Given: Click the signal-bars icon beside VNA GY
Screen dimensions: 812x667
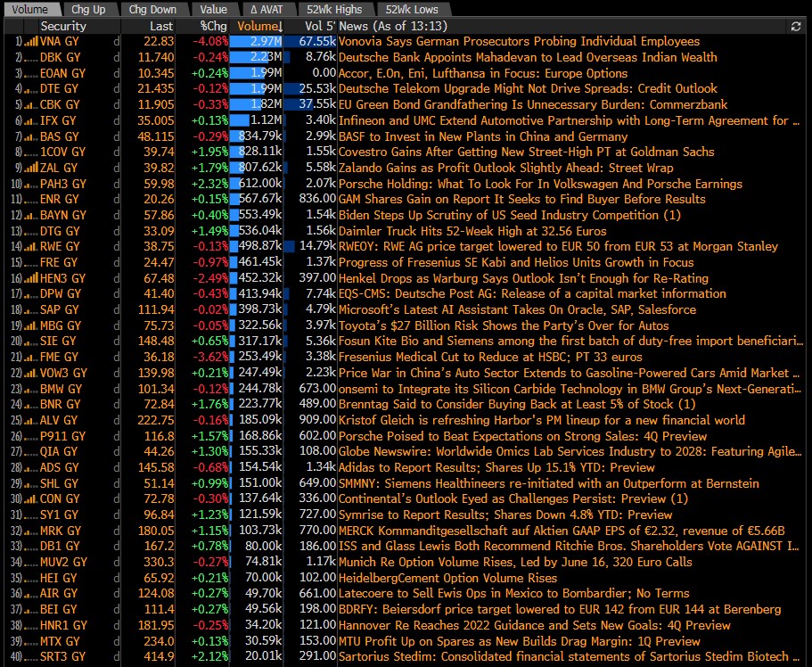Looking at the screenshot, I should pyautogui.click(x=30, y=42).
